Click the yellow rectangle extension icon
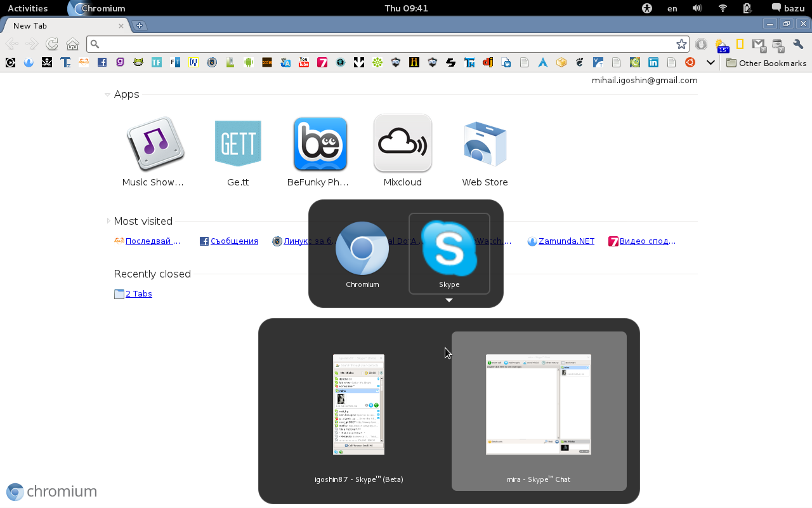The height and width of the screenshot is (508, 812). click(x=740, y=44)
